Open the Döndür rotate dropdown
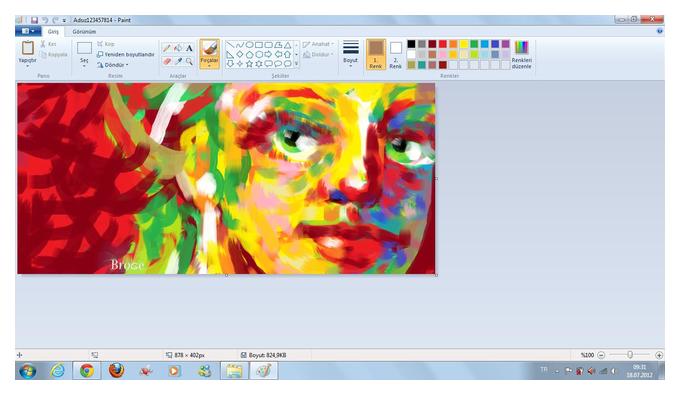 coord(112,65)
